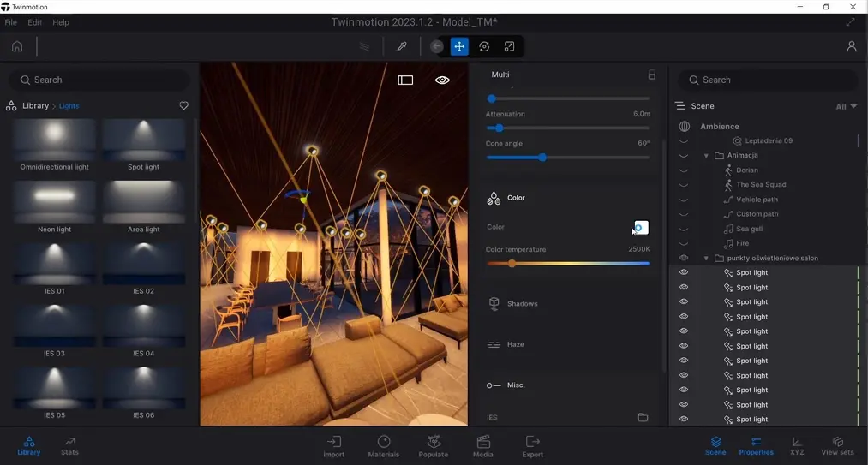
Task: Collapse the Animacja folder
Action: (706, 156)
